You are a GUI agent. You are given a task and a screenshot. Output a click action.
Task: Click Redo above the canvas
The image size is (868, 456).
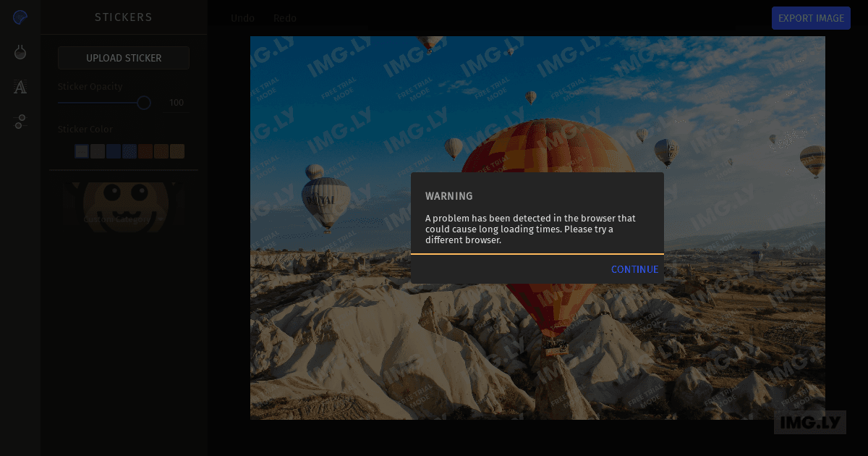(x=285, y=18)
